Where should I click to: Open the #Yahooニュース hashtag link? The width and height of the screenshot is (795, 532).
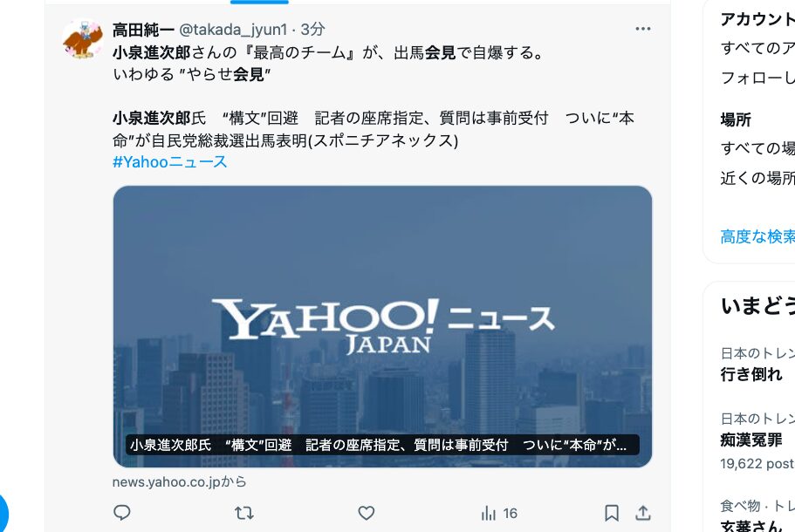[170, 162]
